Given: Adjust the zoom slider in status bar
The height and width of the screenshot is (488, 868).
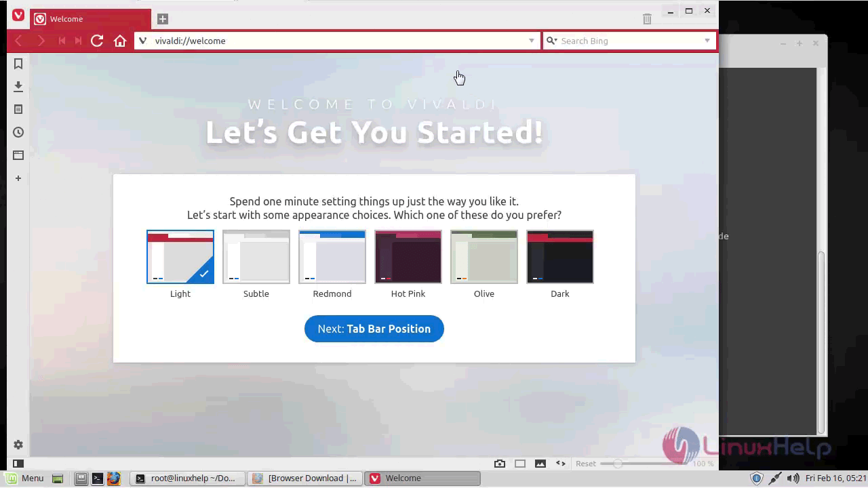Looking at the screenshot, I should (x=644, y=464).
